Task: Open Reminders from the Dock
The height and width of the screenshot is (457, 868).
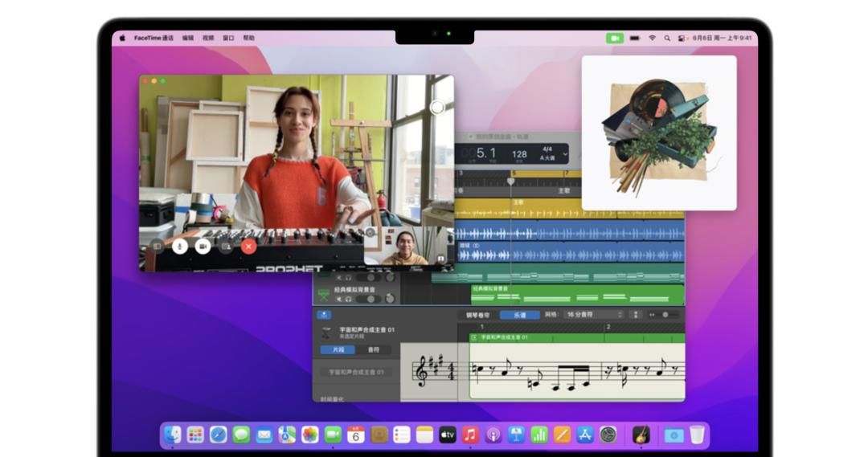Action: coord(401,435)
